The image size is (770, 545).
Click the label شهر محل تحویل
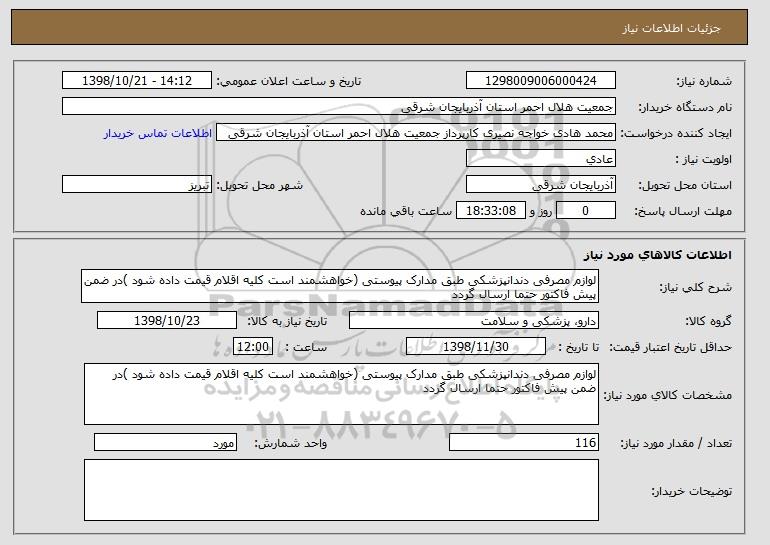point(260,186)
